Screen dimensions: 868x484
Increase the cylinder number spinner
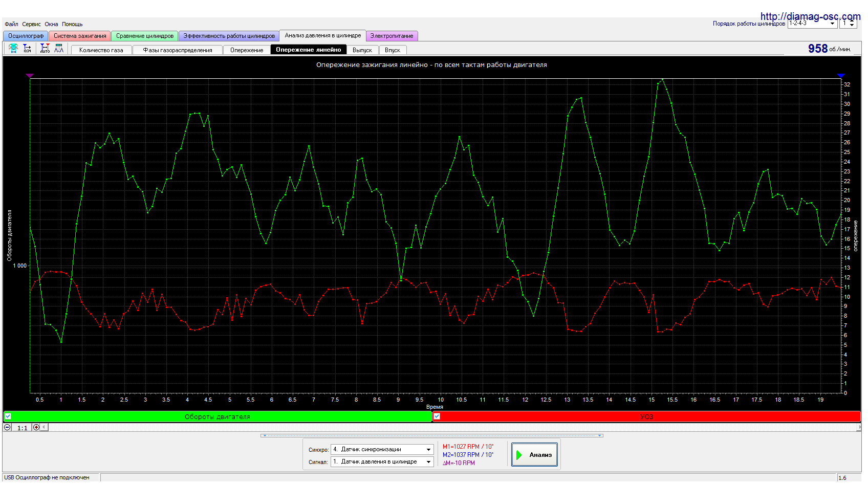pos(852,21)
